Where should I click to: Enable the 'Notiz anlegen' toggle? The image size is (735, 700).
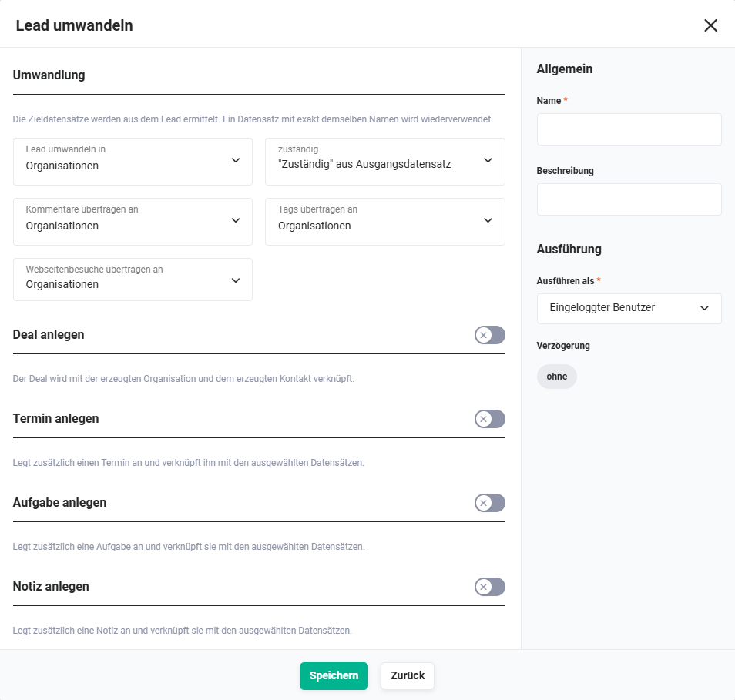coord(489,587)
